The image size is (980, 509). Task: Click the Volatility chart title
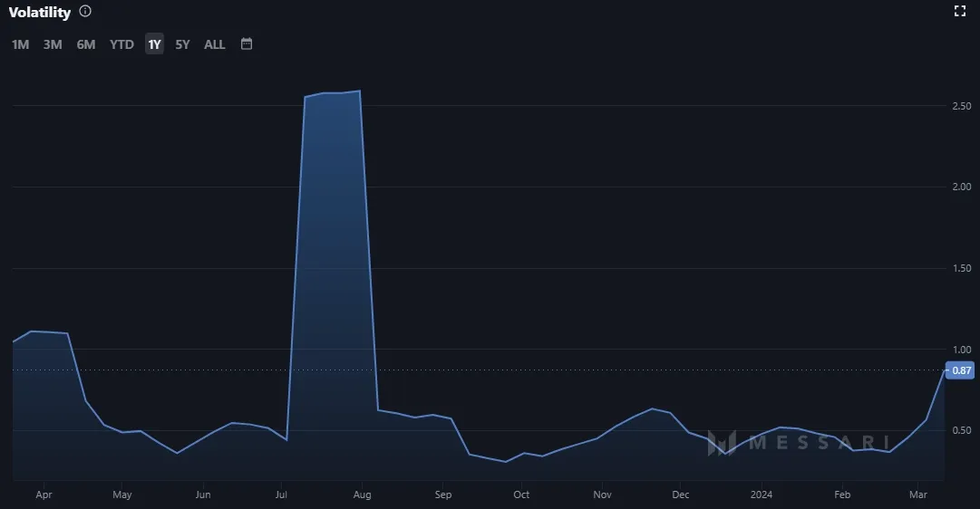(39, 12)
